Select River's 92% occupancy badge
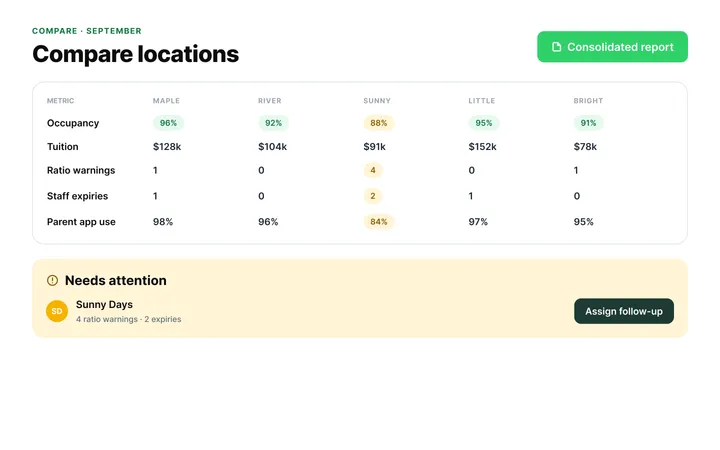The height and width of the screenshot is (450, 720). (x=273, y=123)
